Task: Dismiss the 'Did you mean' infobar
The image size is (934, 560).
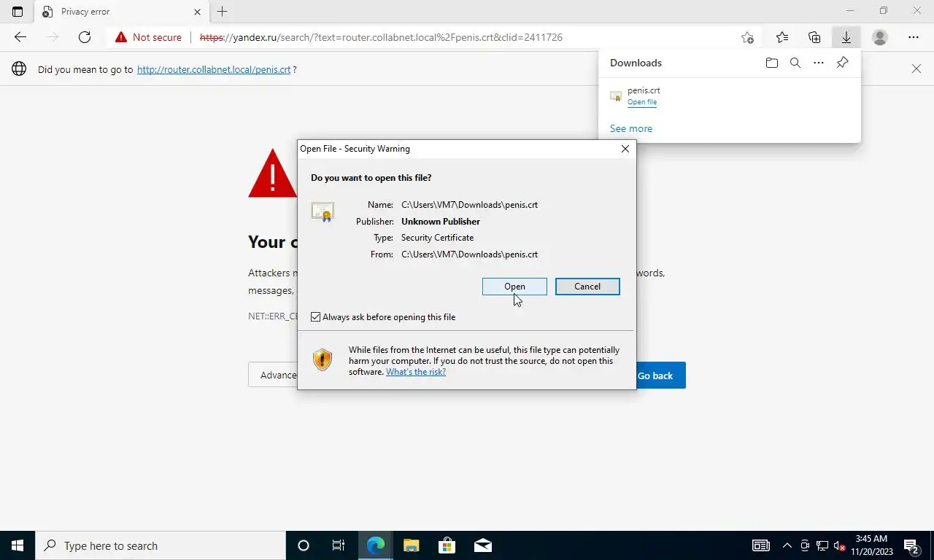Action: (x=916, y=69)
